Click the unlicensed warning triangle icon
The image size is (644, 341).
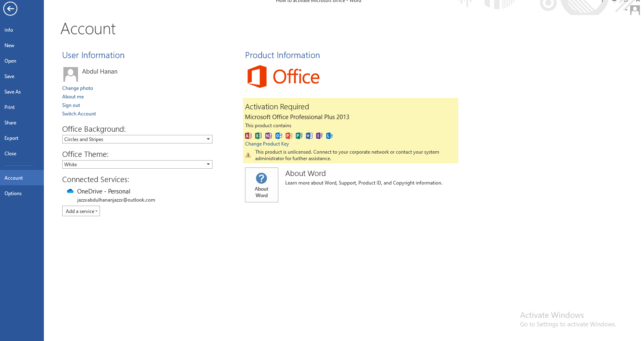248,155
